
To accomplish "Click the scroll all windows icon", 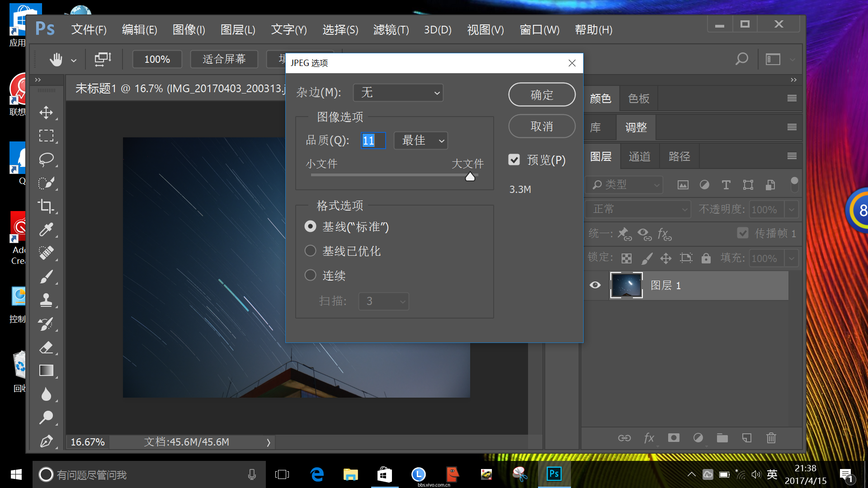I will (103, 59).
